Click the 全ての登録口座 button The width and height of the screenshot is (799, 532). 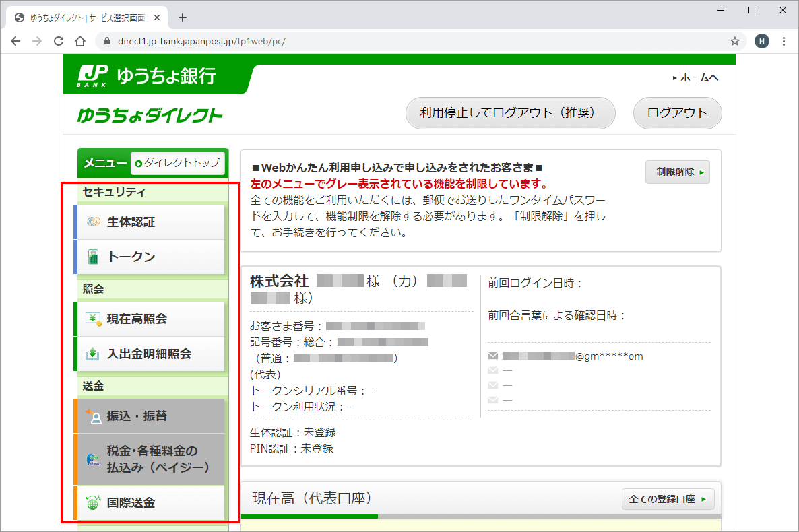coord(668,499)
